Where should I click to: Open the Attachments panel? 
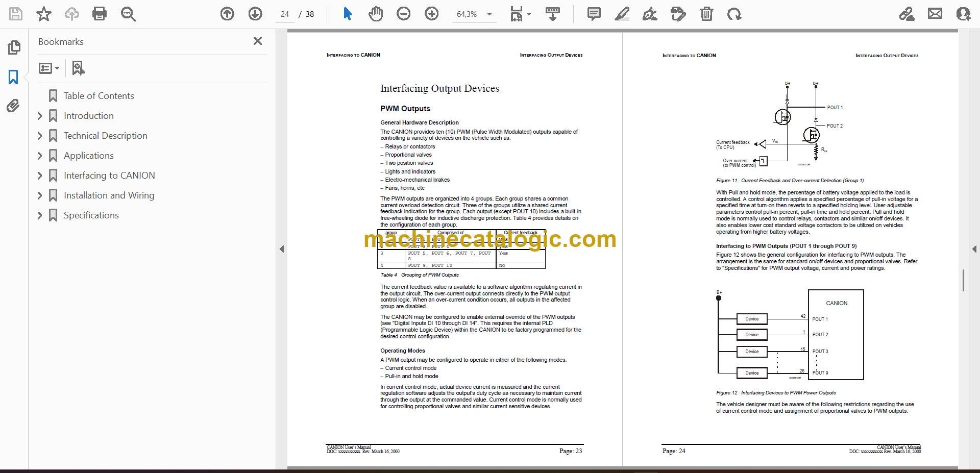[x=13, y=106]
